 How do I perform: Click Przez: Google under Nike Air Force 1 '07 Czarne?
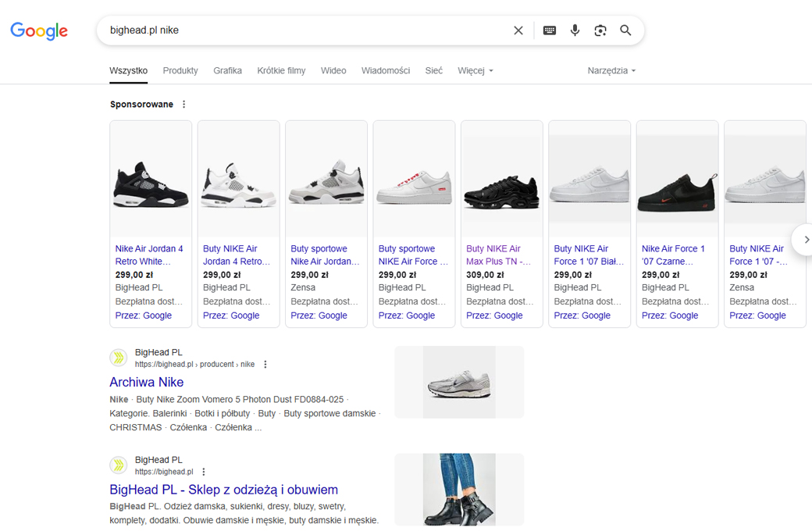tap(670, 315)
